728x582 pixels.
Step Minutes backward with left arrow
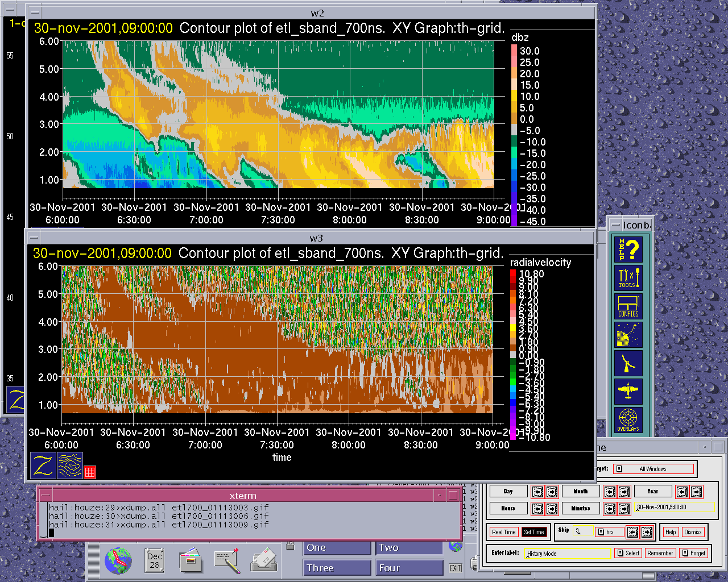click(610, 509)
